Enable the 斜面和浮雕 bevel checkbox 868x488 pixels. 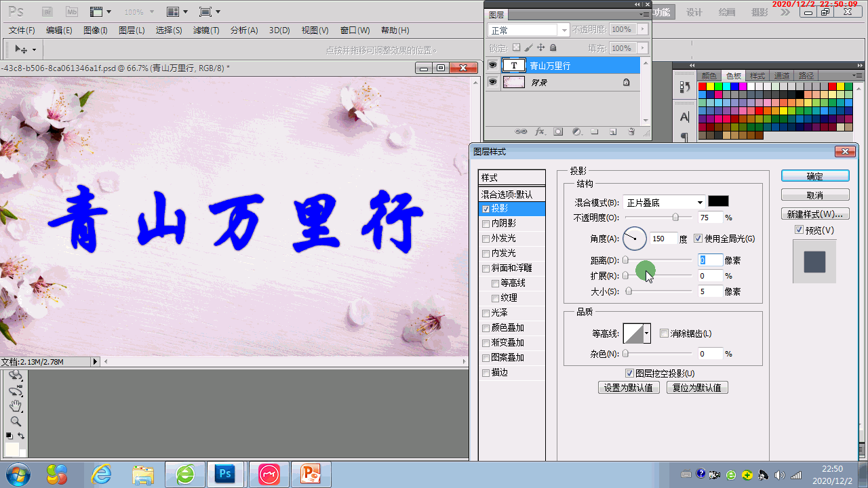tap(486, 268)
